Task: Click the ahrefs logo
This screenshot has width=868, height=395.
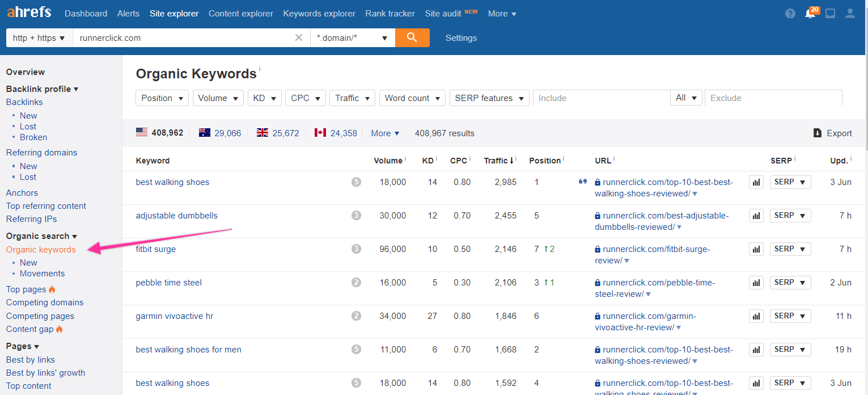Action: (x=29, y=12)
